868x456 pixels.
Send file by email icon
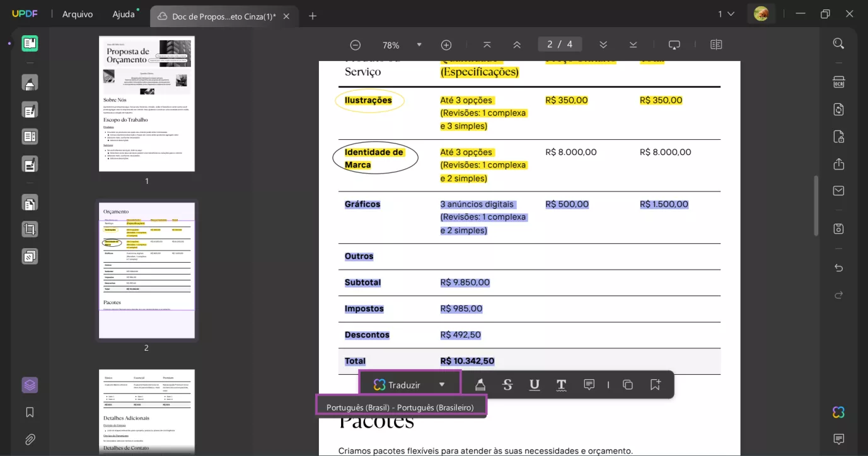tap(838, 191)
